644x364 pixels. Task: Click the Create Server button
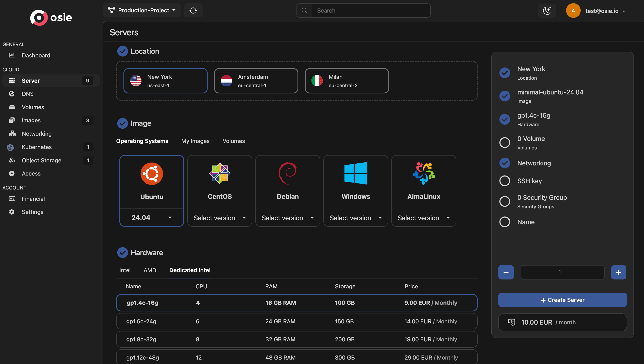[x=562, y=300]
